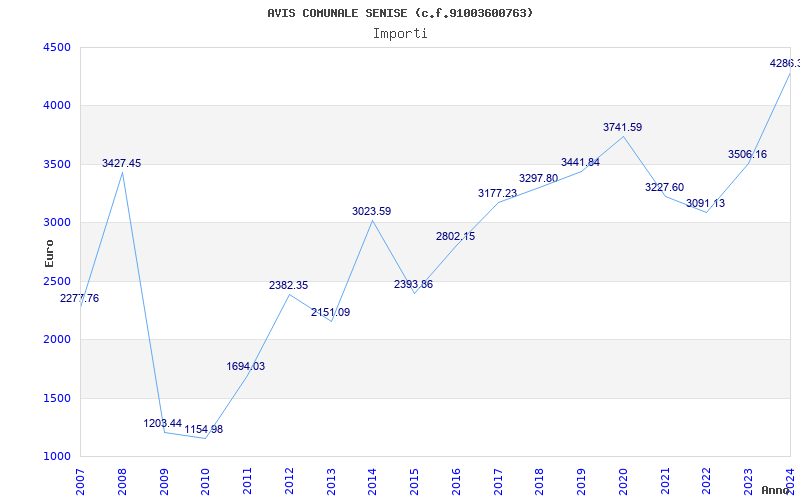Click the 'Anno' x-axis label
Image resolution: width=800 pixels, height=500 pixels.
pyautogui.click(x=775, y=490)
